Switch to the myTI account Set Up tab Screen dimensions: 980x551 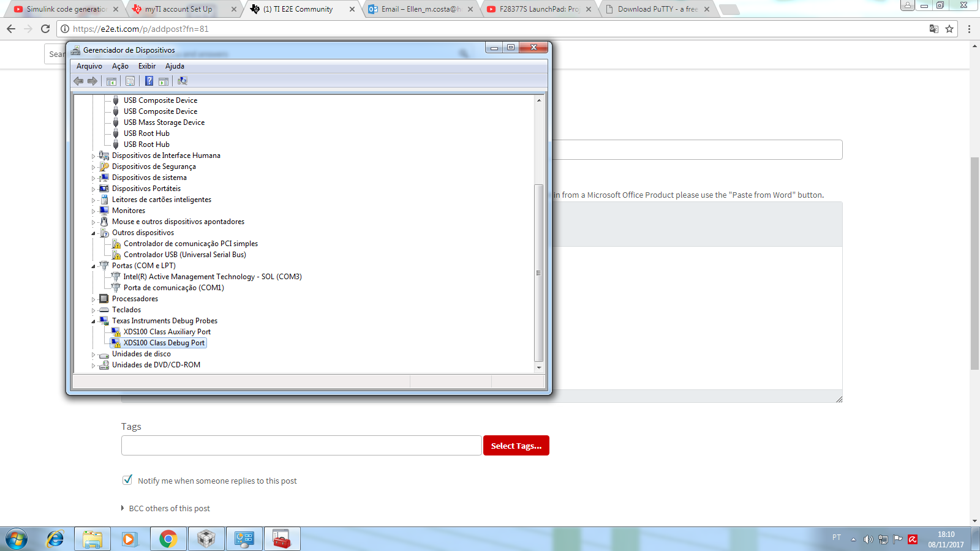184,9
